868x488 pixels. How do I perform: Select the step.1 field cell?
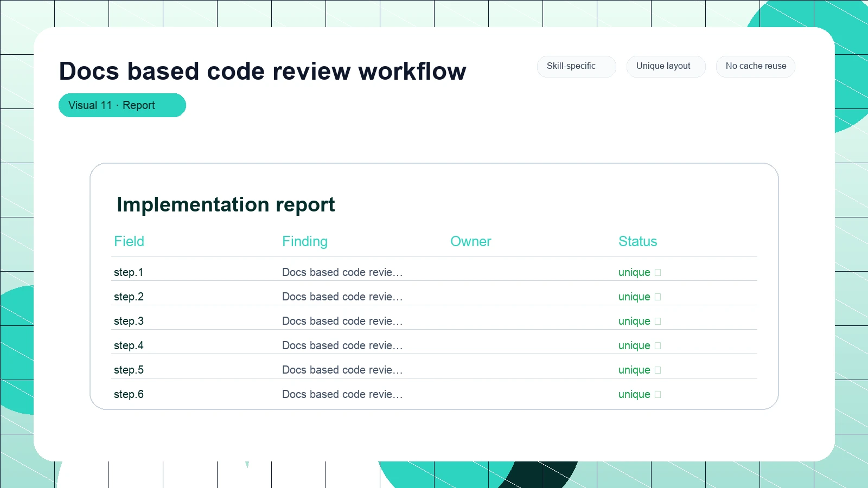[x=129, y=272]
